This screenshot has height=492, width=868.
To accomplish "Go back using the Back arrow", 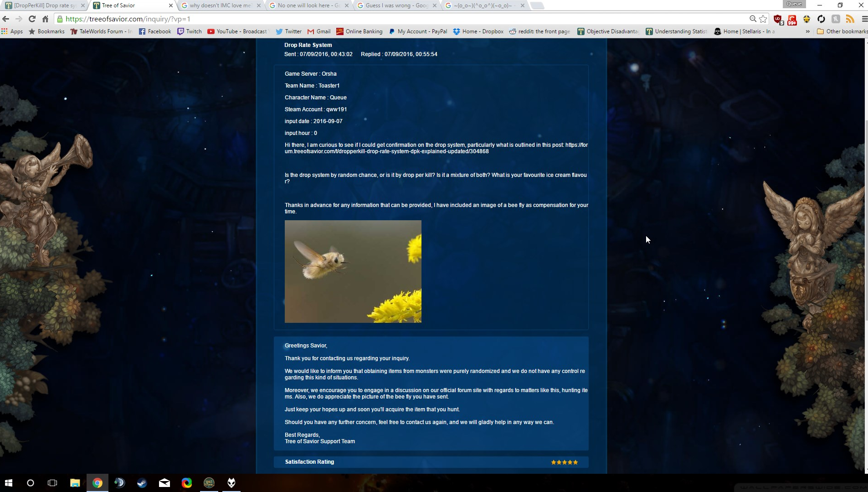I will tap(6, 19).
